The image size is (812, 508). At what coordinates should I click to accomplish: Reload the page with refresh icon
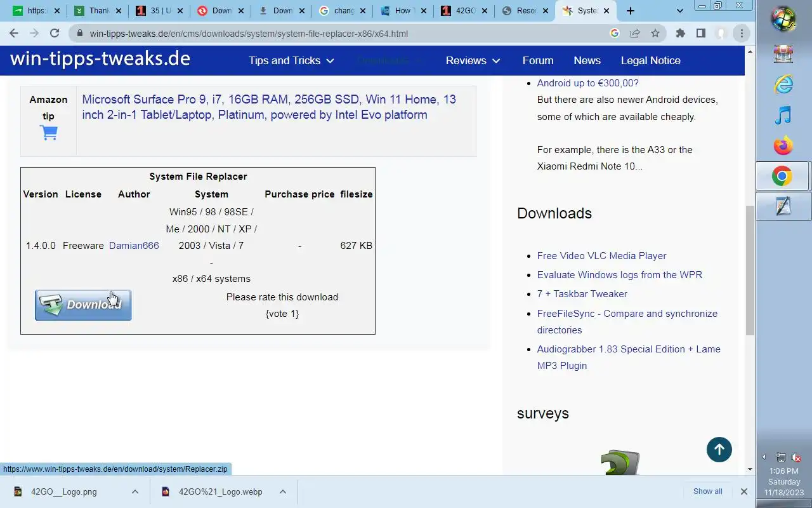coord(55,33)
